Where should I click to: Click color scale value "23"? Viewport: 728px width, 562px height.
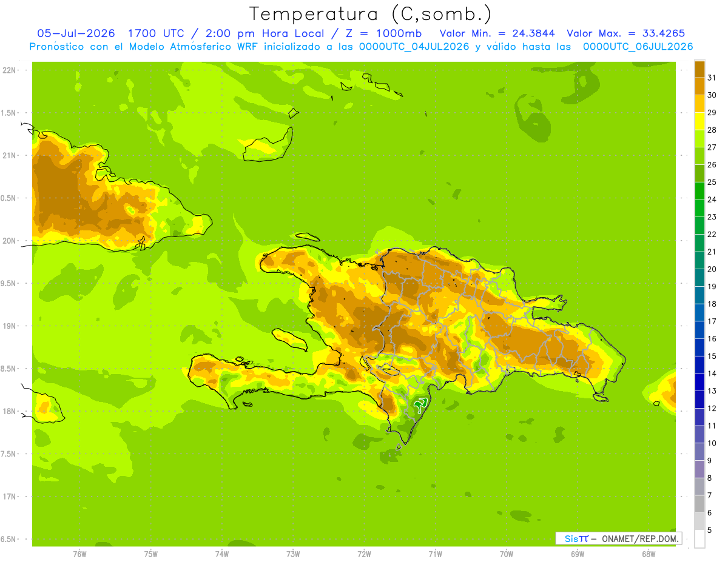click(712, 217)
